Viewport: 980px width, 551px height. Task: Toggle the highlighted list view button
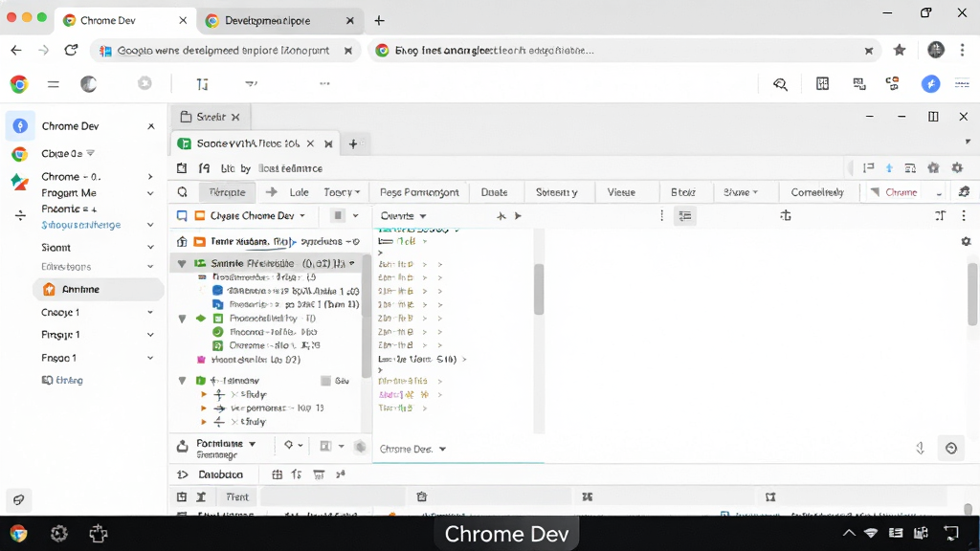[685, 216]
